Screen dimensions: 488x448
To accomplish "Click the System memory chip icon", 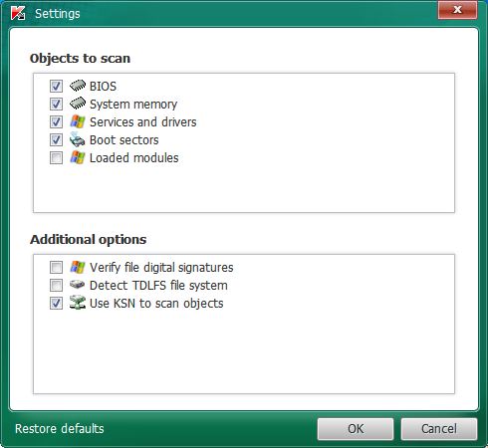I will click(78, 104).
